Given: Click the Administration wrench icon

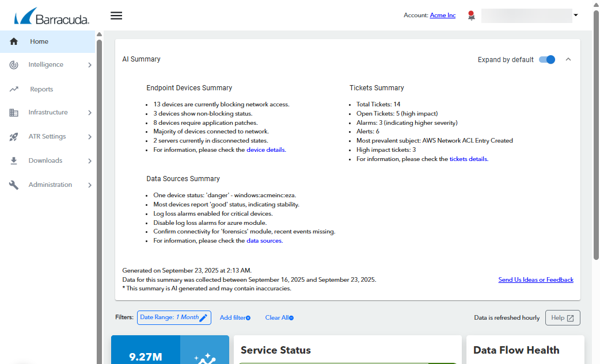Looking at the screenshot, I should coord(14,185).
